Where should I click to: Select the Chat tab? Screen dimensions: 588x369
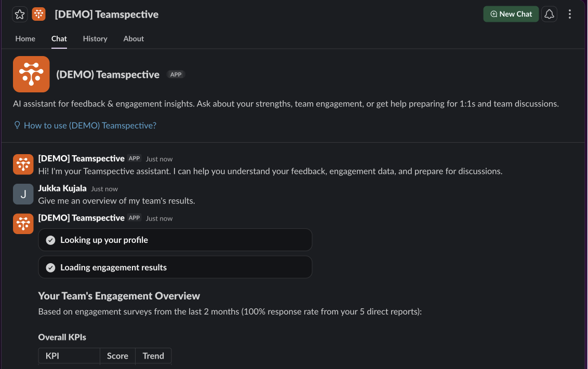coord(59,38)
